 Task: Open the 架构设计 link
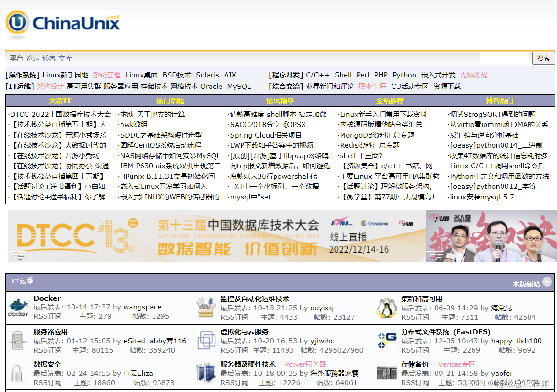click(50, 86)
